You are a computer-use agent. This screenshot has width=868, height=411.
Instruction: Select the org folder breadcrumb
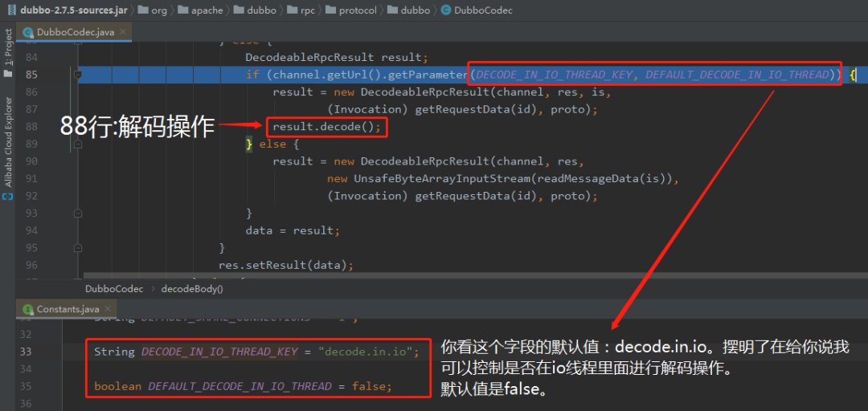tap(152, 10)
